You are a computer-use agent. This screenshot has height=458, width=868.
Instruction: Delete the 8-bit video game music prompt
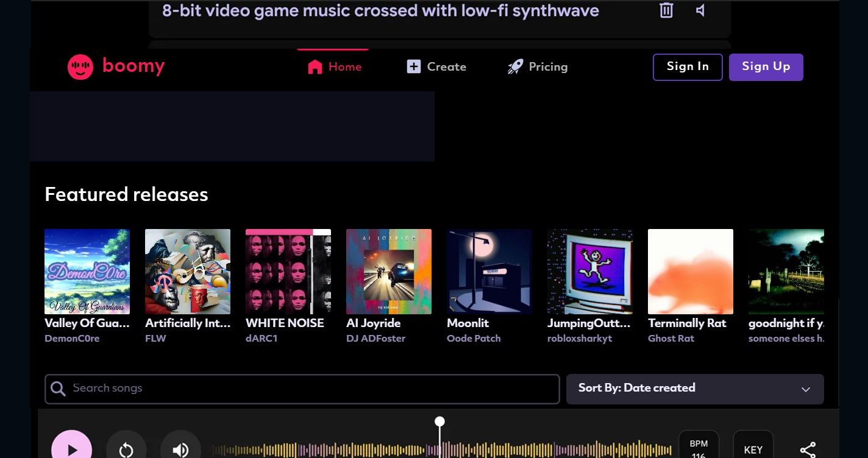pyautogui.click(x=666, y=10)
